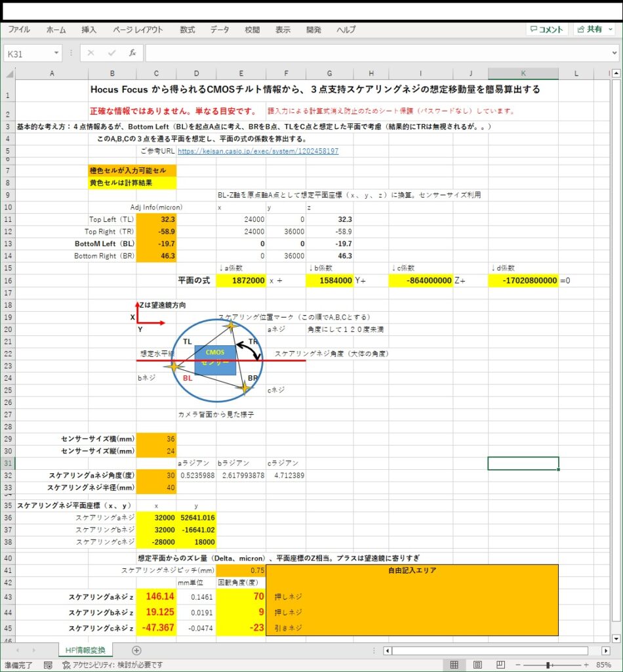The height and width of the screenshot is (672, 623).
Task: Switch to the ホーム tab
Action: pyautogui.click(x=56, y=30)
